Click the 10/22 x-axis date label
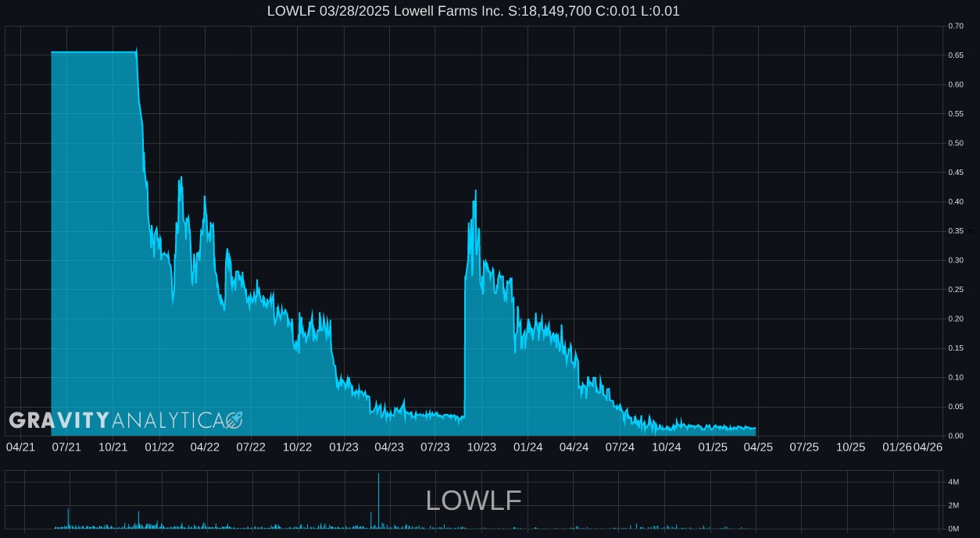 pos(298,447)
